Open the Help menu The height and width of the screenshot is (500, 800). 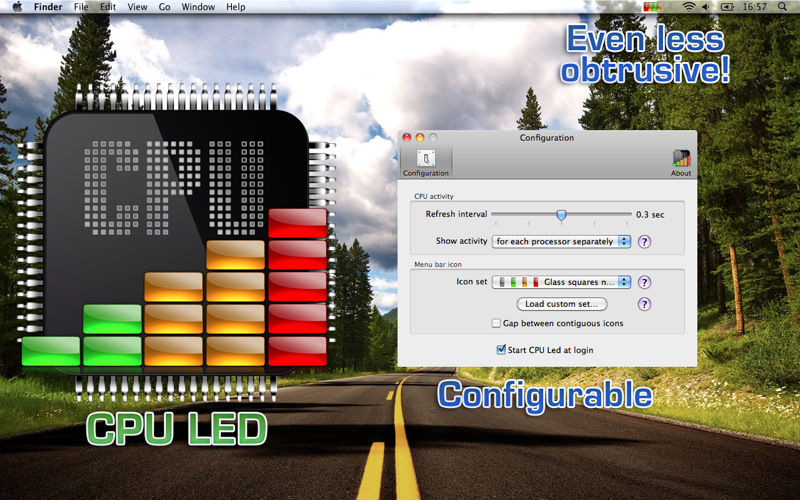[235, 7]
